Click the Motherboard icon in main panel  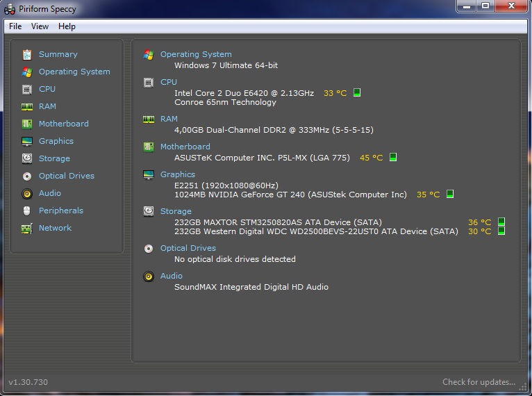click(x=149, y=147)
